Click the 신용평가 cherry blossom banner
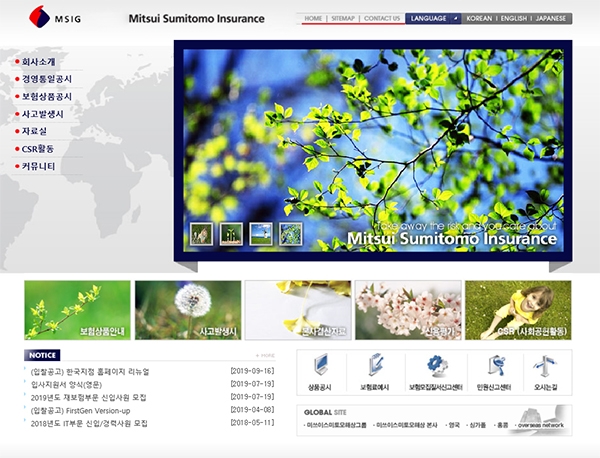The width and height of the screenshot is (600, 458). tap(408, 310)
